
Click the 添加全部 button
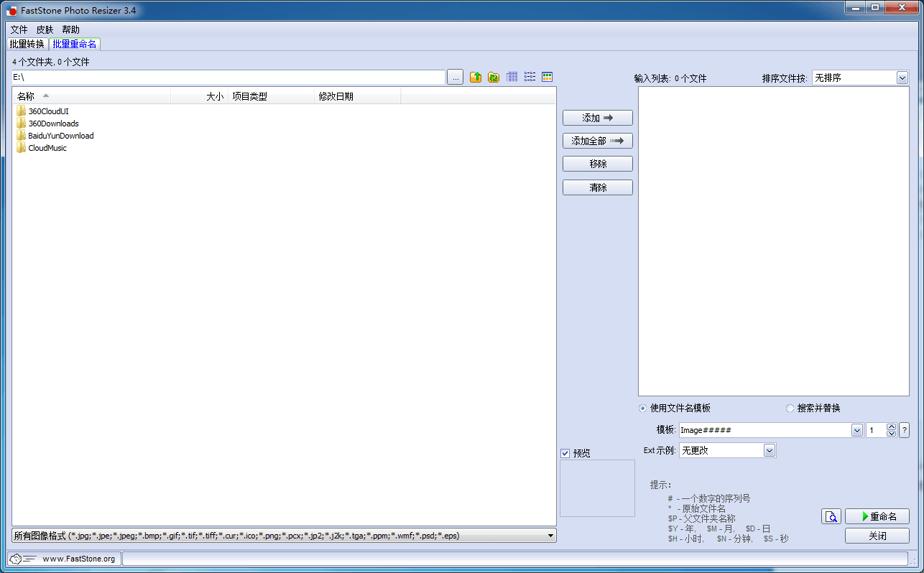pyautogui.click(x=597, y=141)
